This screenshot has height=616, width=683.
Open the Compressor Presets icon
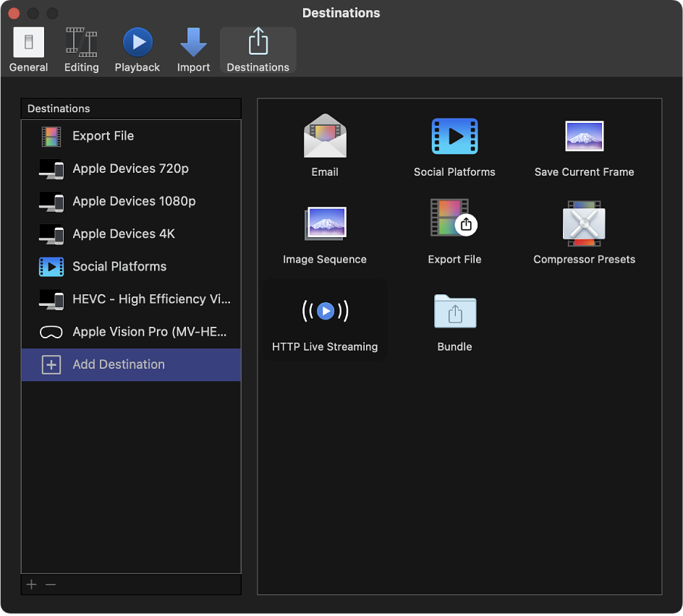point(583,223)
